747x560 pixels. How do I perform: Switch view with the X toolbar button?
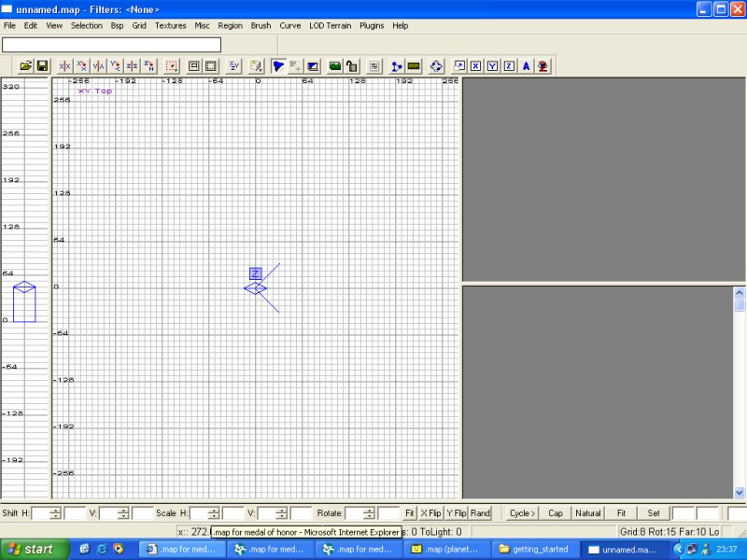tap(475, 66)
